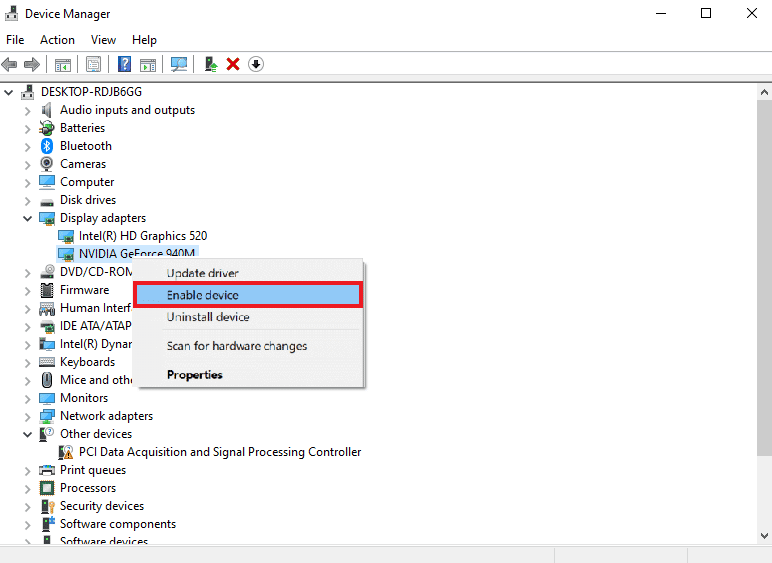Click the show/hide console tree icon
Screen dimensions: 772x563
click(63, 64)
